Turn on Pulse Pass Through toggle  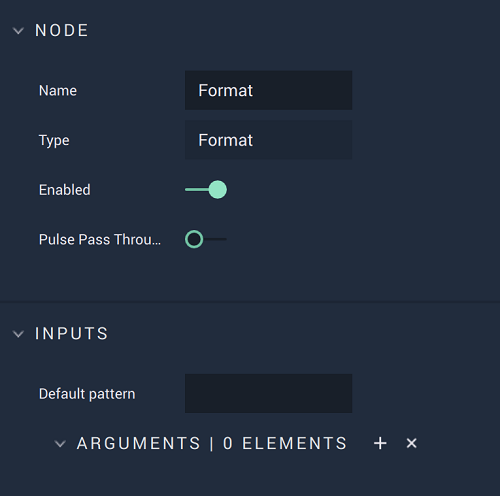point(206,239)
